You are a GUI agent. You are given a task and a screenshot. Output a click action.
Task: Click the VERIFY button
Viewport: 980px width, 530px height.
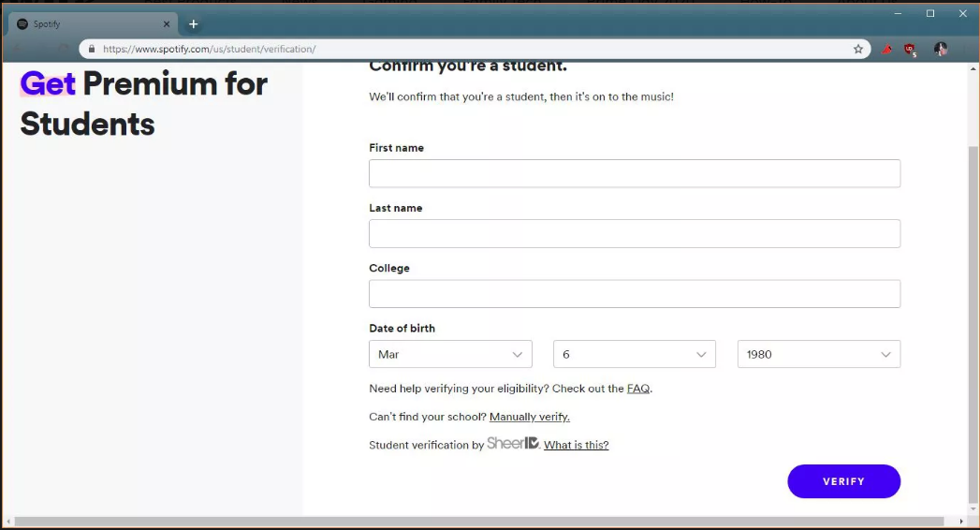843,481
